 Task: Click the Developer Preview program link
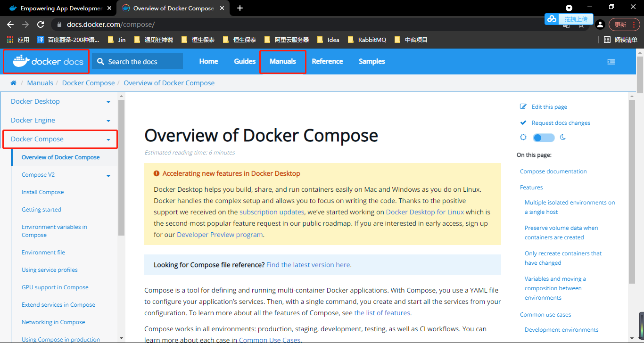220,235
